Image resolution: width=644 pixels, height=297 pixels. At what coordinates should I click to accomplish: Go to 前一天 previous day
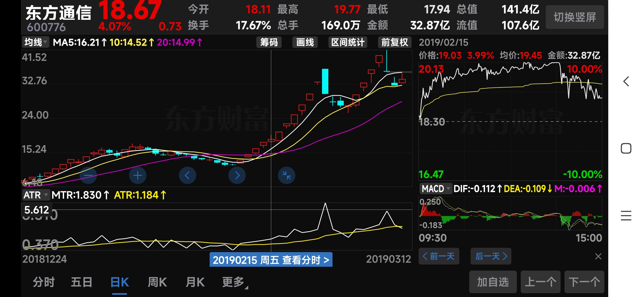coord(439,256)
